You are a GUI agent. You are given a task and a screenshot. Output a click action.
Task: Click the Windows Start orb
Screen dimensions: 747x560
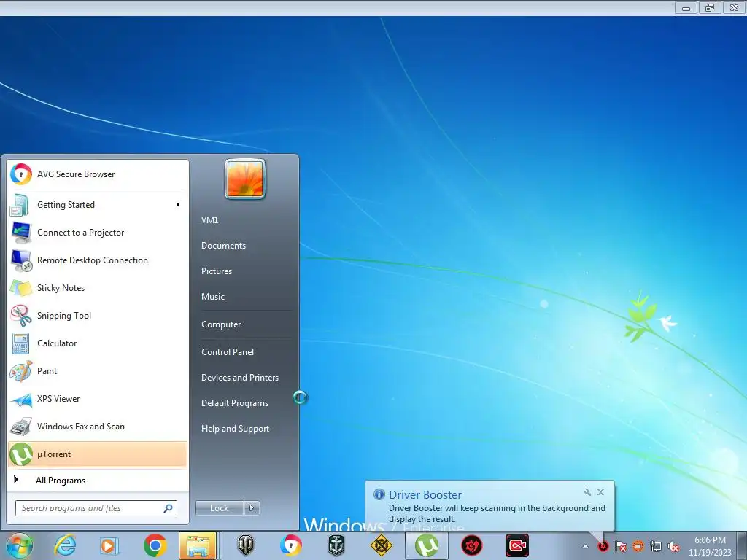[x=20, y=545]
